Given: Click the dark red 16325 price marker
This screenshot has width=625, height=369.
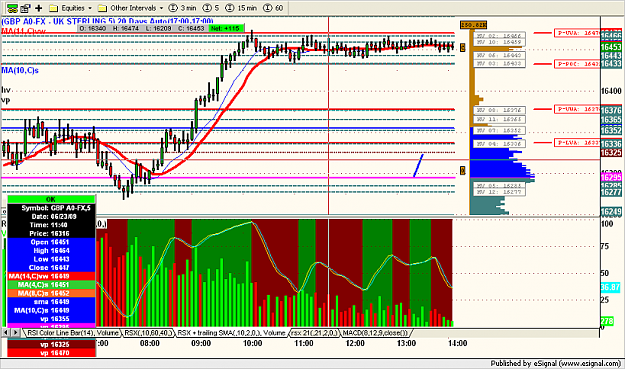Looking at the screenshot, I should [x=611, y=152].
